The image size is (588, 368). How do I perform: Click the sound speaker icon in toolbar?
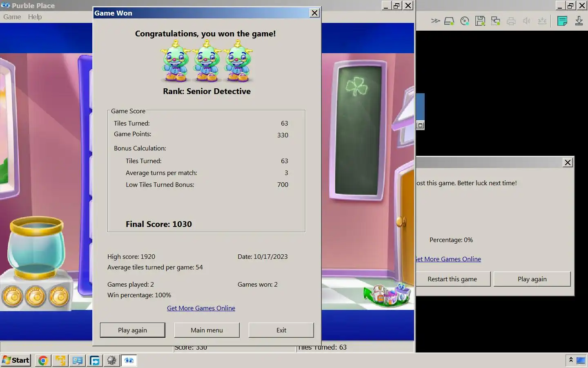pos(527,21)
